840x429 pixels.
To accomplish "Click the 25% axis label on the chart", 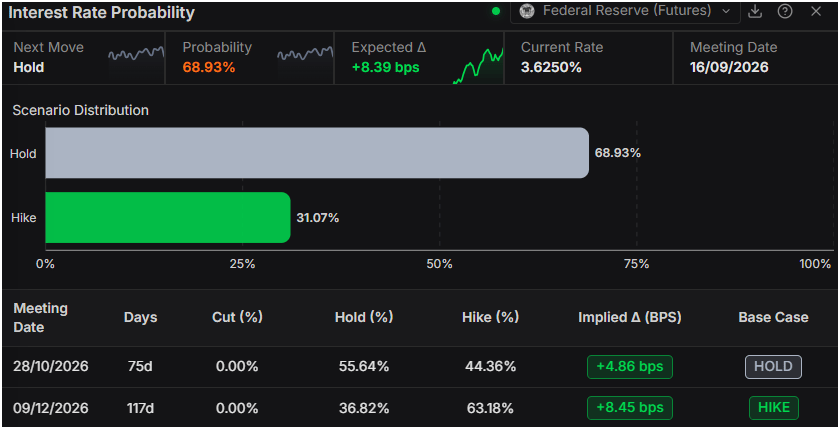I will coord(242,264).
